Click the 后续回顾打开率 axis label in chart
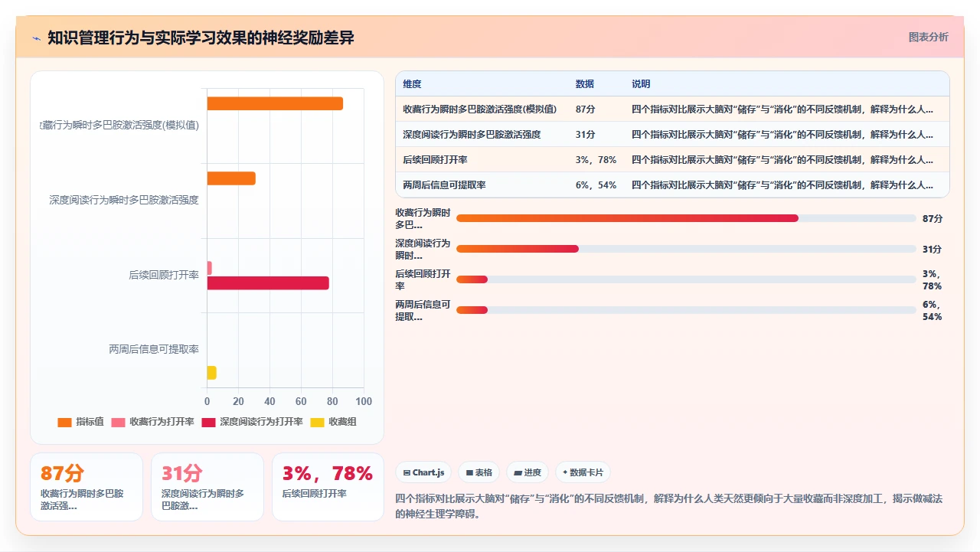This screenshot has width=980, height=552. click(x=164, y=275)
